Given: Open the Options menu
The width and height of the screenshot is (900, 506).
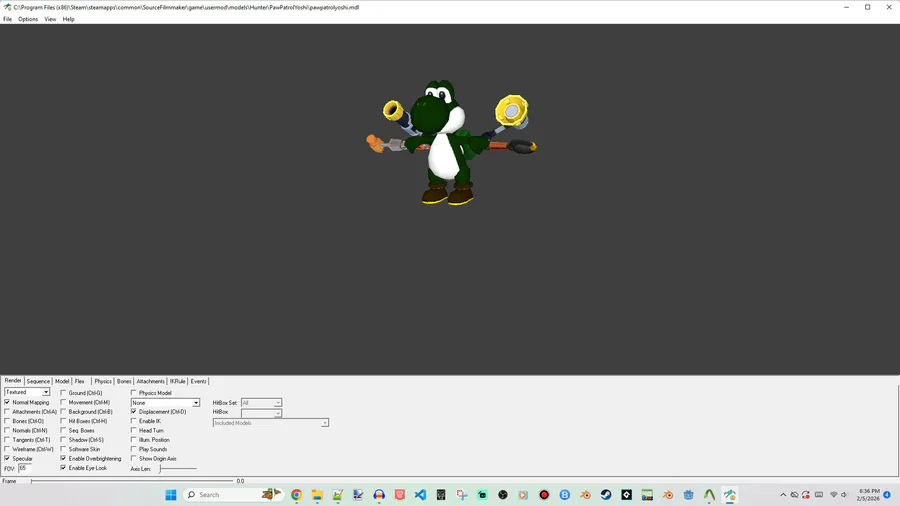Looking at the screenshot, I should click(x=28, y=19).
